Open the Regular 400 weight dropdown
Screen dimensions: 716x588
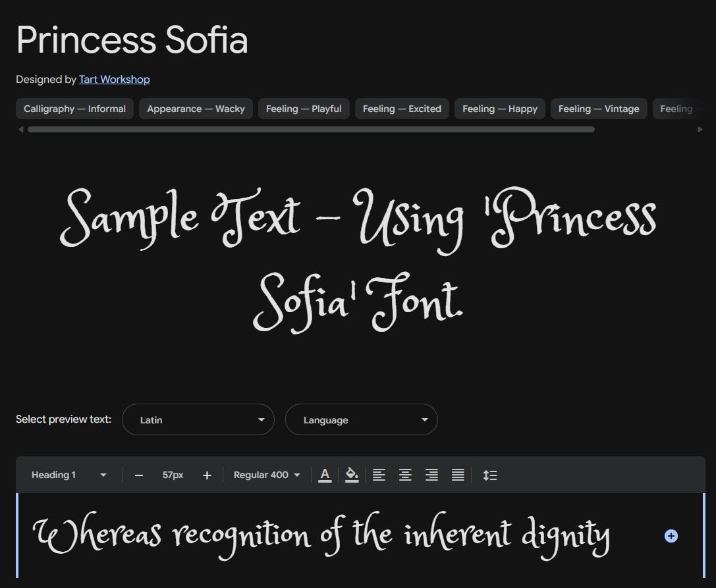pyautogui.click(x=267, y=475)
